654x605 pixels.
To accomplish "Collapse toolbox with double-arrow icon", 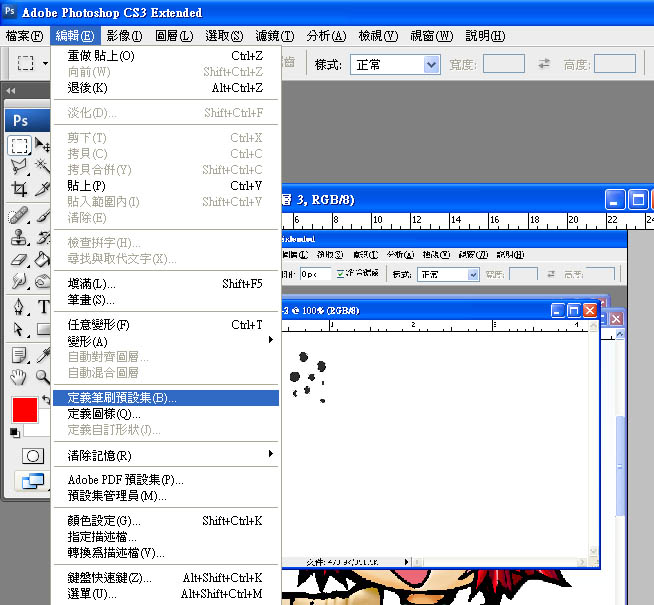I will tap(11, 90).
